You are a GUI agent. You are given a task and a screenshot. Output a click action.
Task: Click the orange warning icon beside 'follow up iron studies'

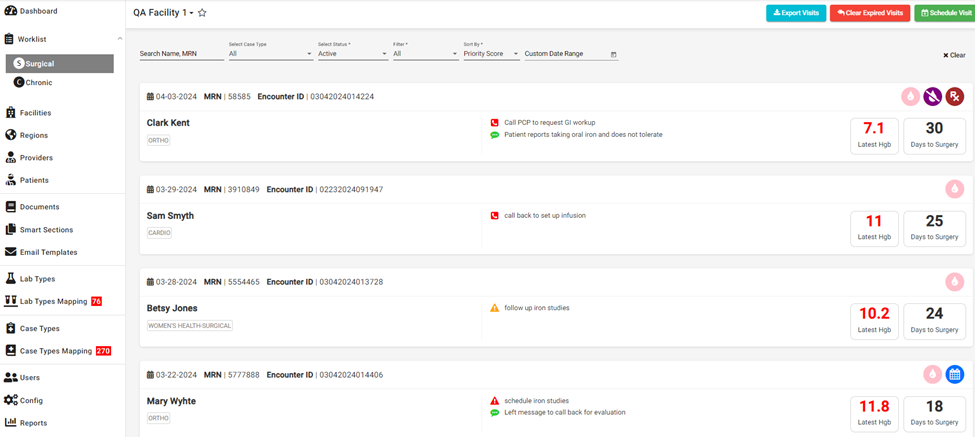[x=494, y=308]
